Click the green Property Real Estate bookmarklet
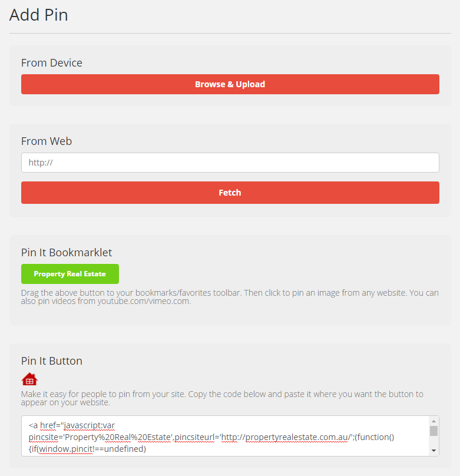 point(70,274)
